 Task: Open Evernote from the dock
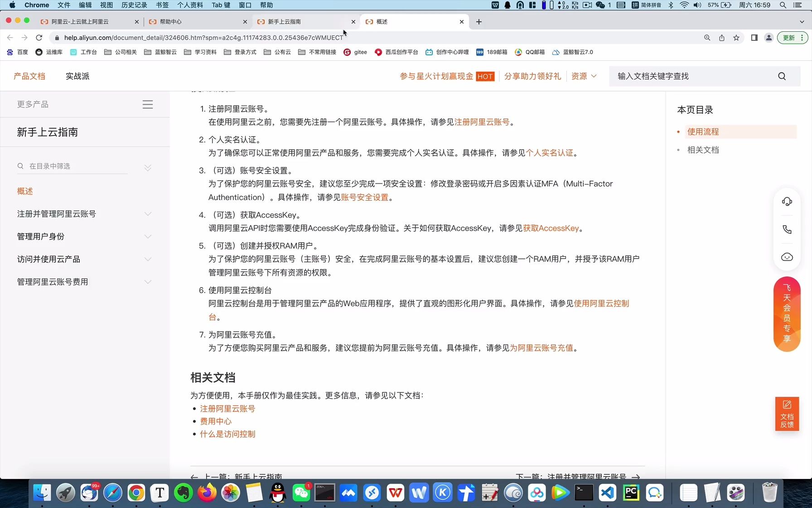point(184,493)
